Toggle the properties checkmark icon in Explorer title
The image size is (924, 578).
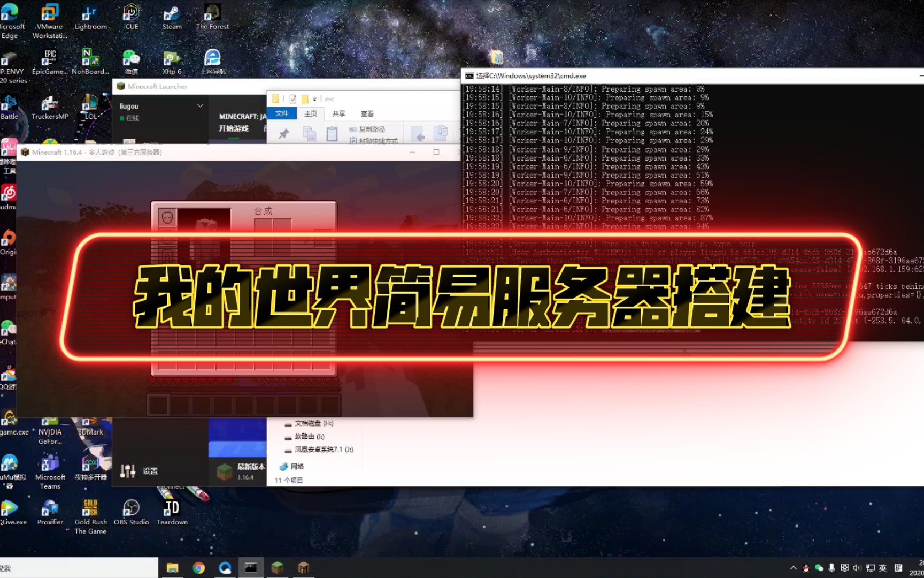click(292, 99)
